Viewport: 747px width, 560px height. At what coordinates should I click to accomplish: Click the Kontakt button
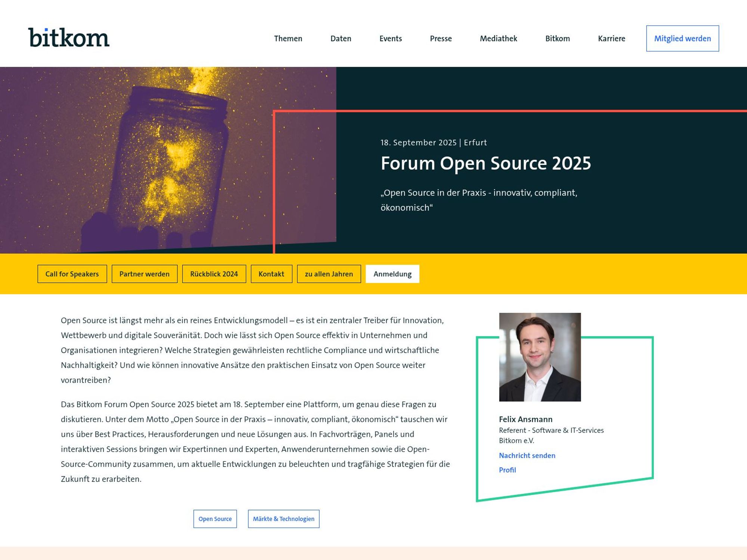click(272, 274)
